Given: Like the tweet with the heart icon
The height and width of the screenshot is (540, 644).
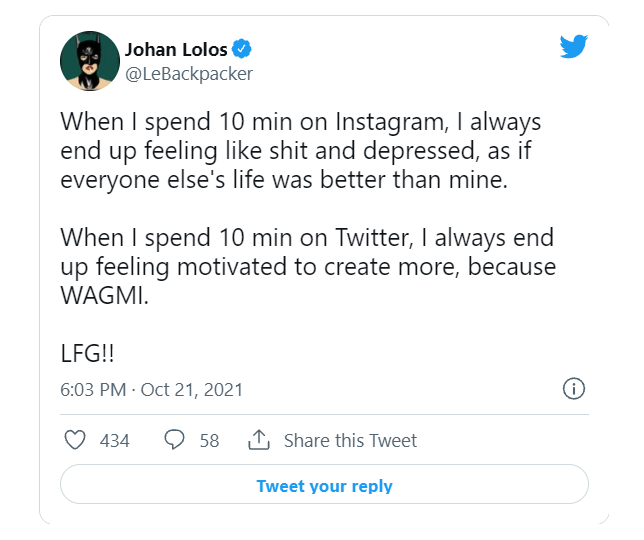Looking at the screenshot, I should pyautogui.click(x=75, y=440).
